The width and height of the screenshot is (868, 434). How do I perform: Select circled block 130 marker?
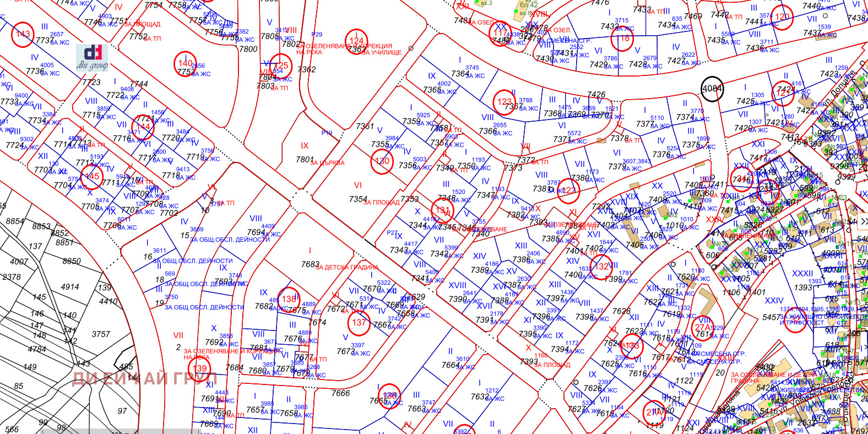(382, 162)
